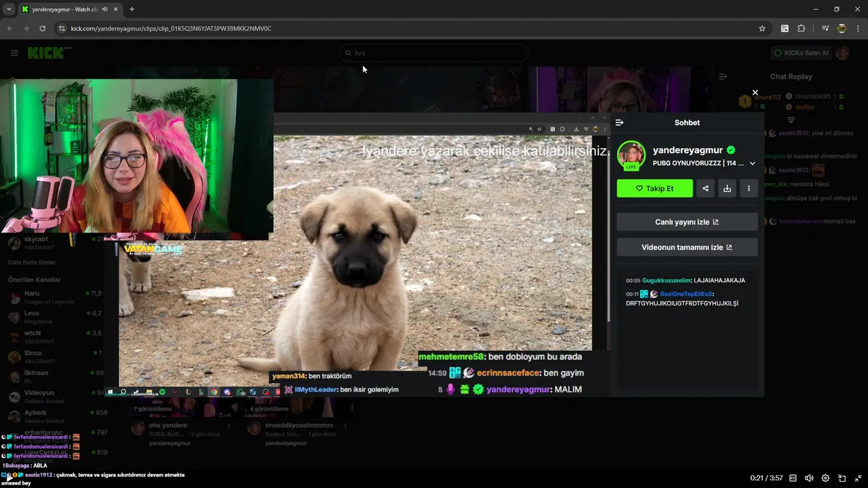Open the Kick user avatar menu
Viewport: 868px width, 488px height.
pyautogui.click(x=842, y=53)
